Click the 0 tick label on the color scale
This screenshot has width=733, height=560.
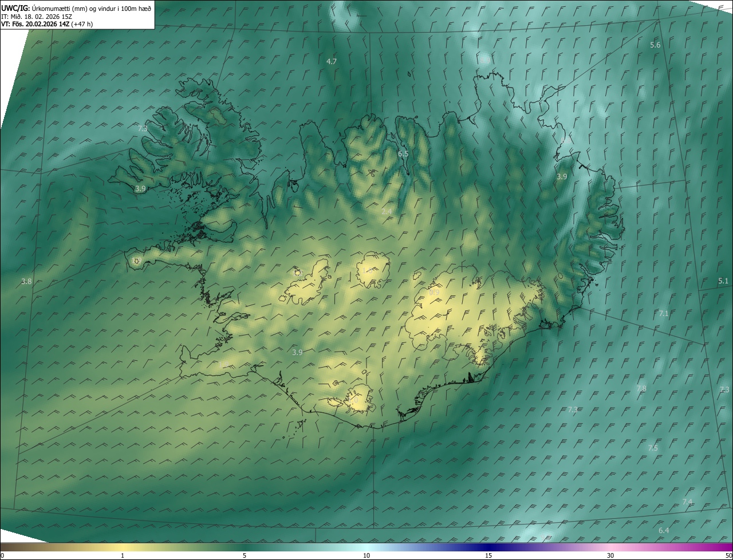[x=2, y=555]
